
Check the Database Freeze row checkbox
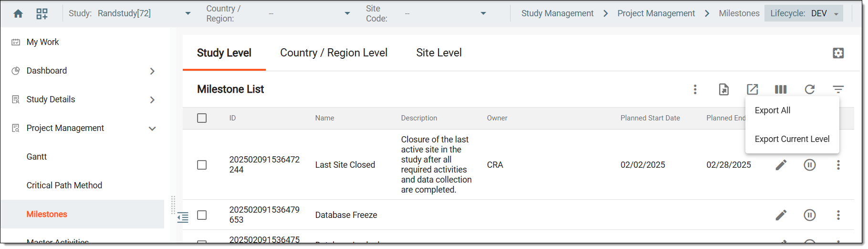(202, 215)
